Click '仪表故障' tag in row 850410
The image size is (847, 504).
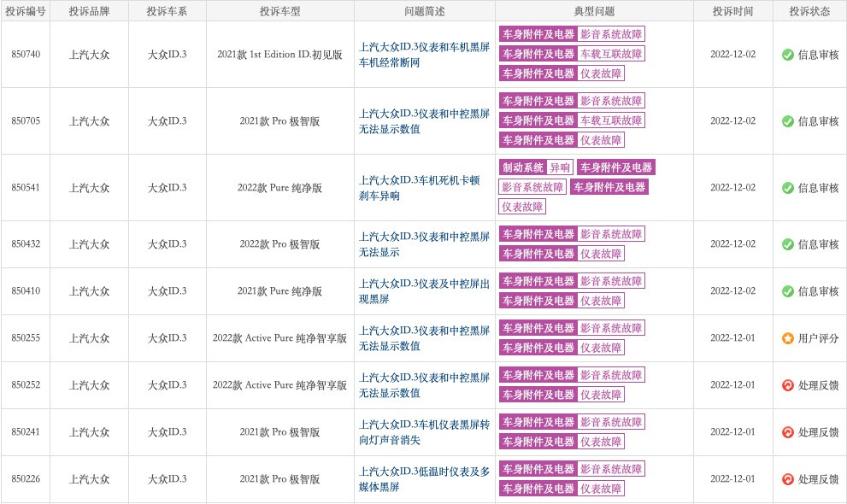click(x=601, y=301)
